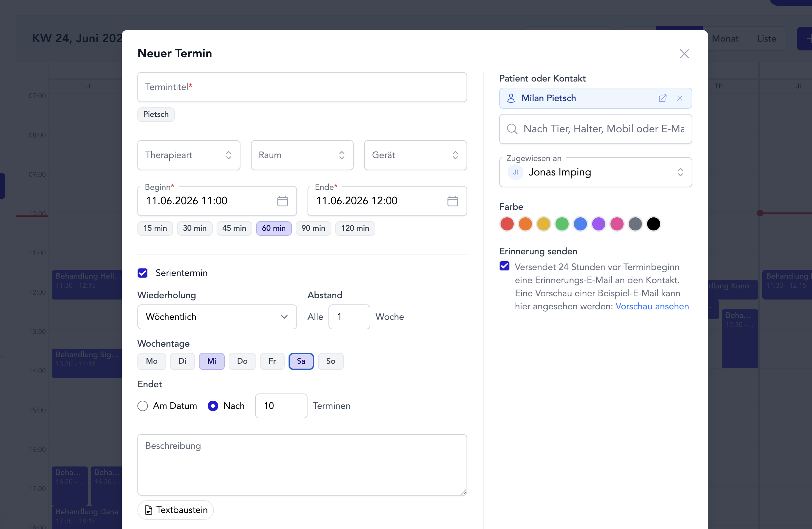
Task: Click the Ende date-time field
Action: [387, 201]
